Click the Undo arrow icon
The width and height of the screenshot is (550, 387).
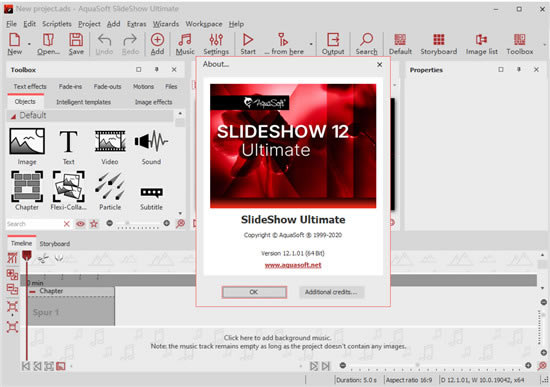(104, 44)
